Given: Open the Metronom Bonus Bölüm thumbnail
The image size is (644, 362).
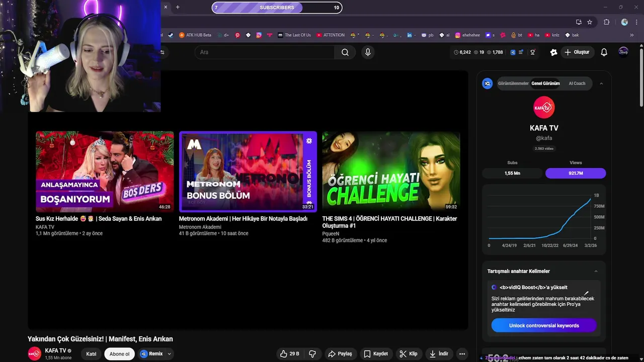Looking at the screenshot, I should tap(248, 171).
